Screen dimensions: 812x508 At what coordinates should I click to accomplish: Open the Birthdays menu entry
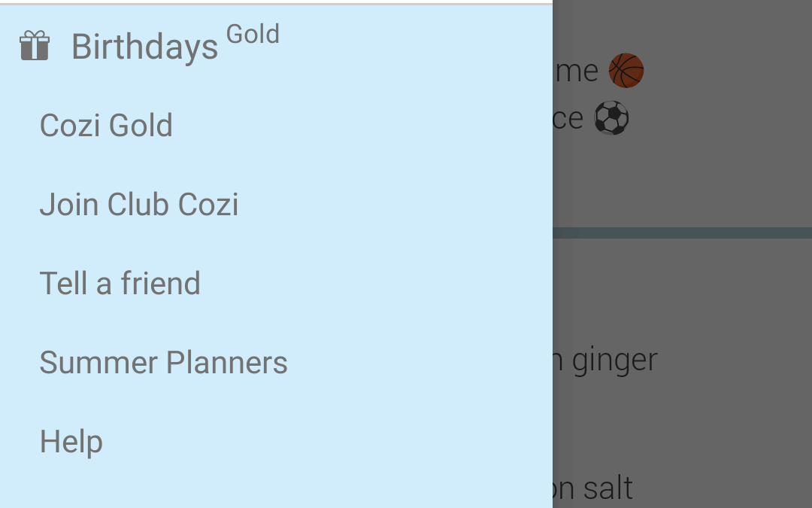(x=276, y=46)
